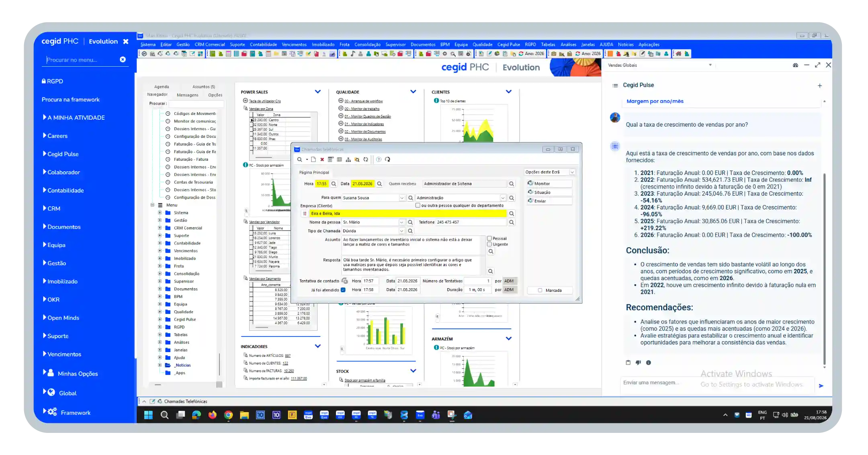The width and height of the screenshot is (868, 455).
Task: Expand the CRM Comercial folder in Menu tree
Action: pos(160,228)
